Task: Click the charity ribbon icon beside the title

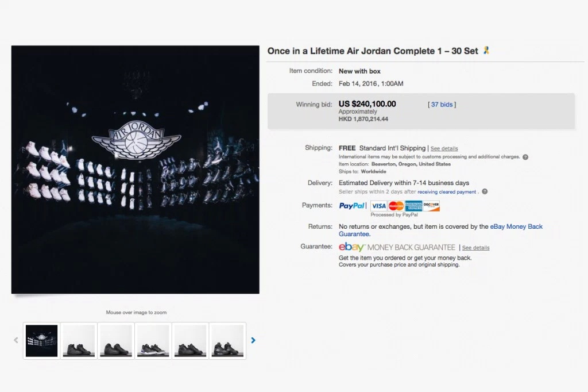Action: (x=486, y=51)
